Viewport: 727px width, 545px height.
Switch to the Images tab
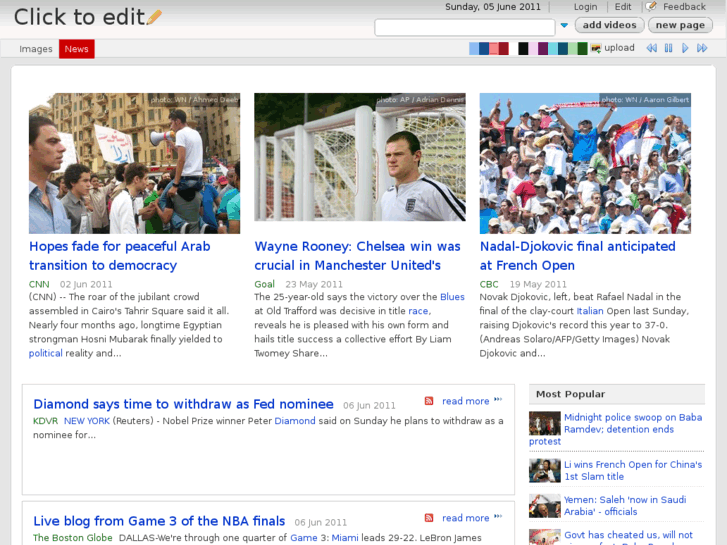pos(36,49)
